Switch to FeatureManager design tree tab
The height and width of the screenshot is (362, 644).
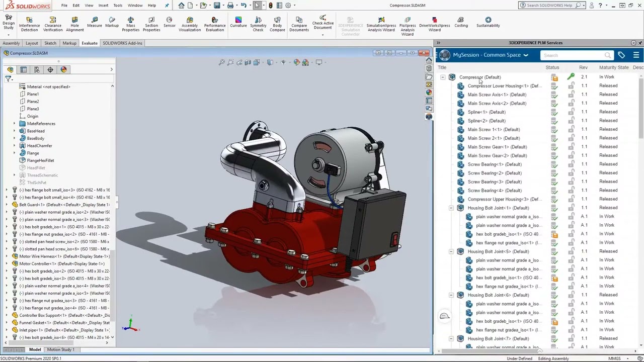coord(10,69)
